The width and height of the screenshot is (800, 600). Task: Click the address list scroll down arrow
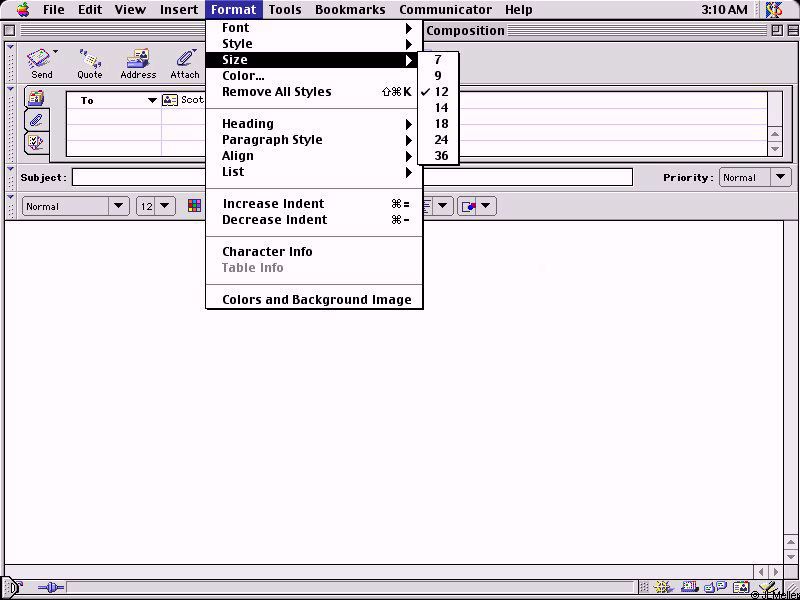[x=775, y=149]
